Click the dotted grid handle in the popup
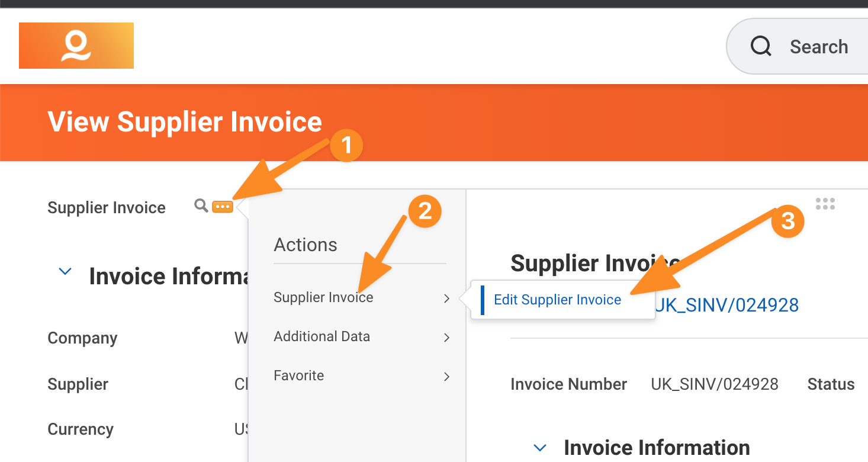The image size is (868, 462). point(825,204)
